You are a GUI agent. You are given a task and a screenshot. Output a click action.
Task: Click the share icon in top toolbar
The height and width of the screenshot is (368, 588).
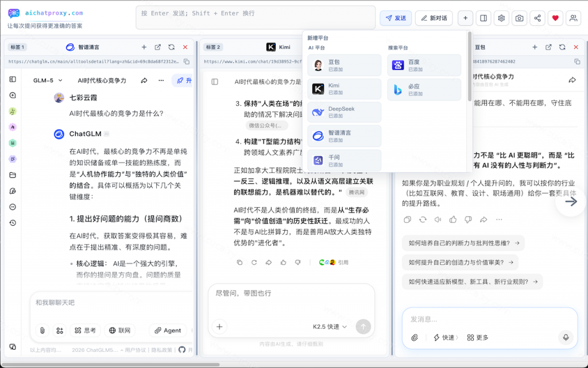(x=537, y=18)
